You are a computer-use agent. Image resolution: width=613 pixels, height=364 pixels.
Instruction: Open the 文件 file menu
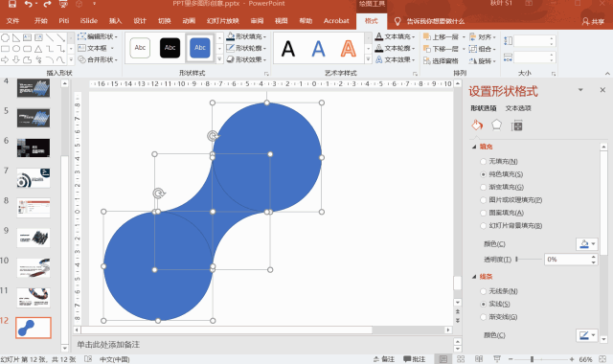click(x=12, y=21)
